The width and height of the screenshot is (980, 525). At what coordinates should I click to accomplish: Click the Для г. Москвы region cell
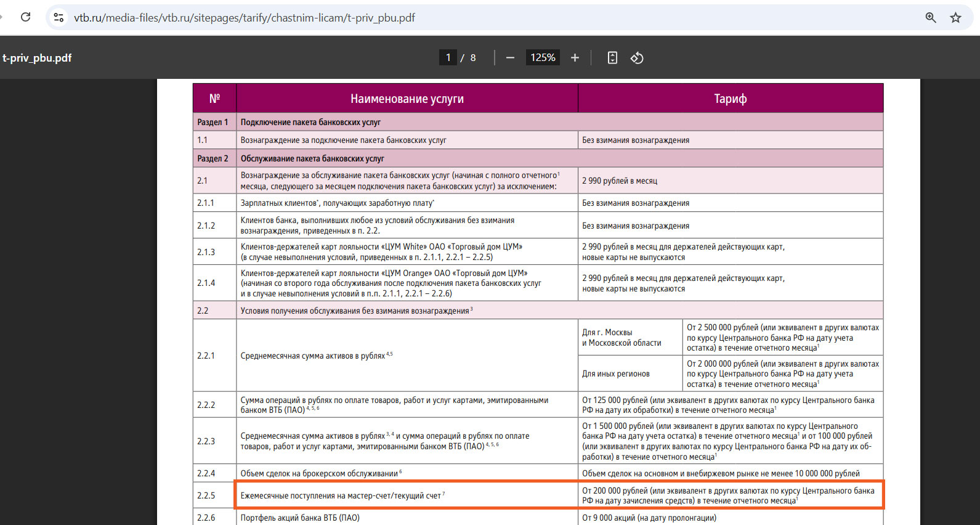[630, 337]
